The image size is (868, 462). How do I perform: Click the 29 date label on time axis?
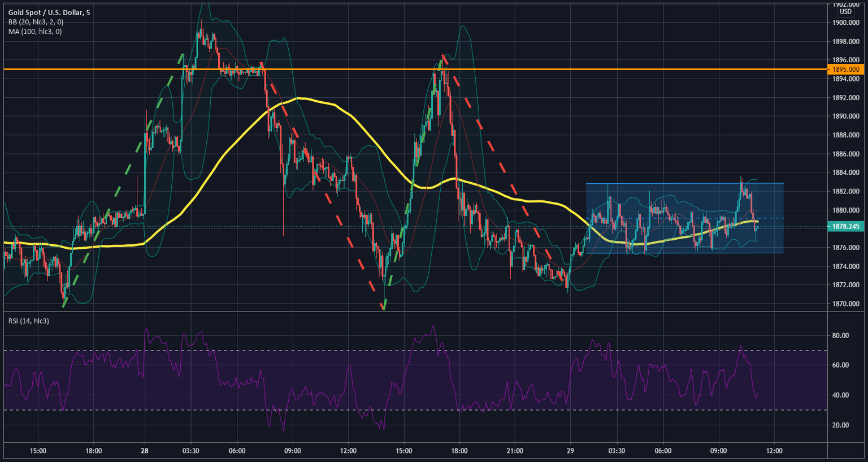coord(571,451)
